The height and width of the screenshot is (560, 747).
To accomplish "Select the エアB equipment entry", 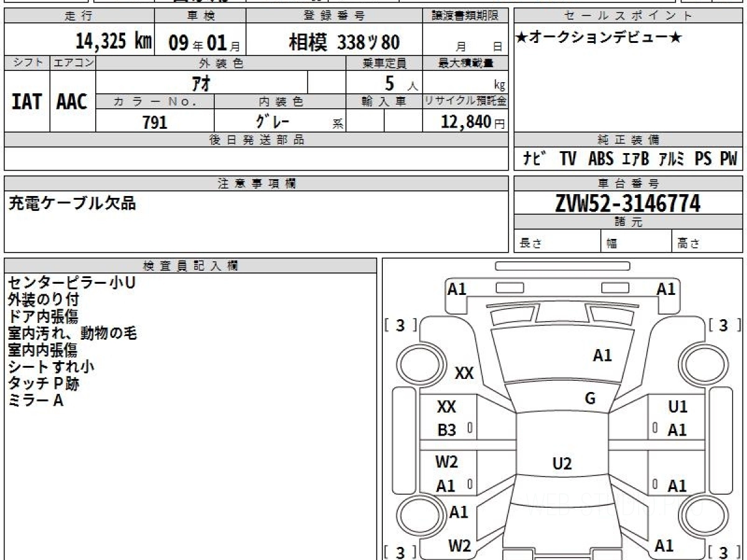I will tap(635, 159).
